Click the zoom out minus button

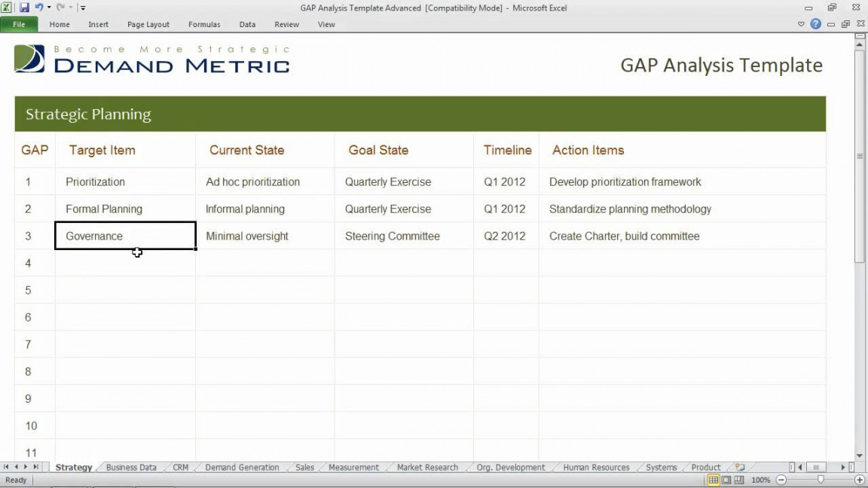(x=781, y=480)
